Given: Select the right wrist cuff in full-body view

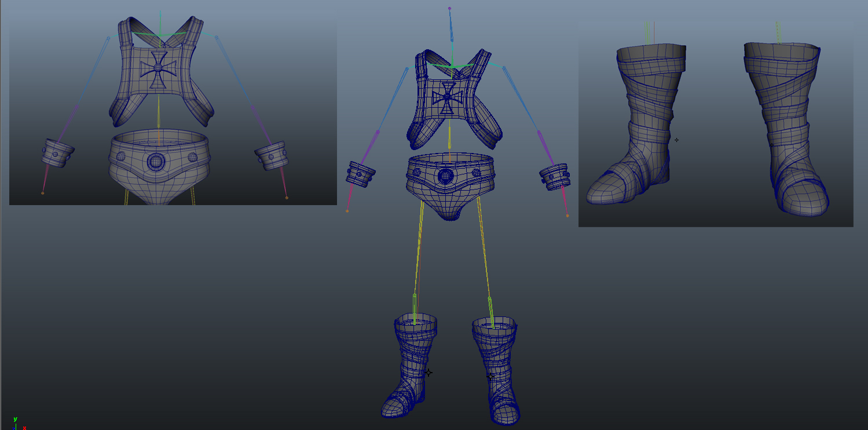Looking at the screenshot, I should (555, 176).
